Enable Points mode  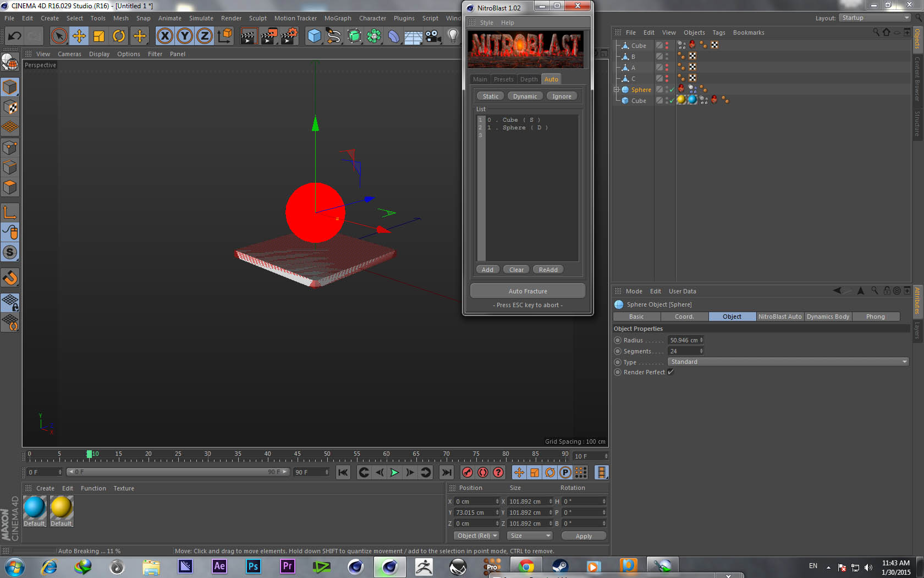point(10,148)
